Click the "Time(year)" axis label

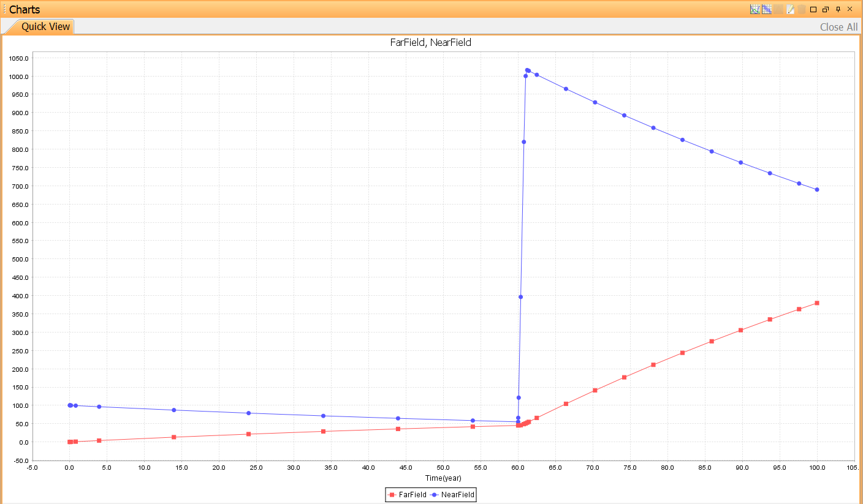tap(443, 478)
